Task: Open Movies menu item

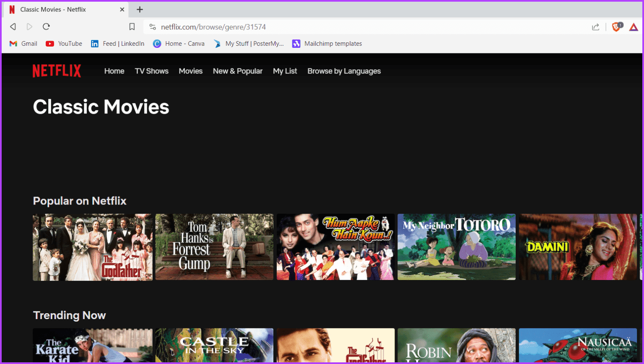Action: (190, 71)
